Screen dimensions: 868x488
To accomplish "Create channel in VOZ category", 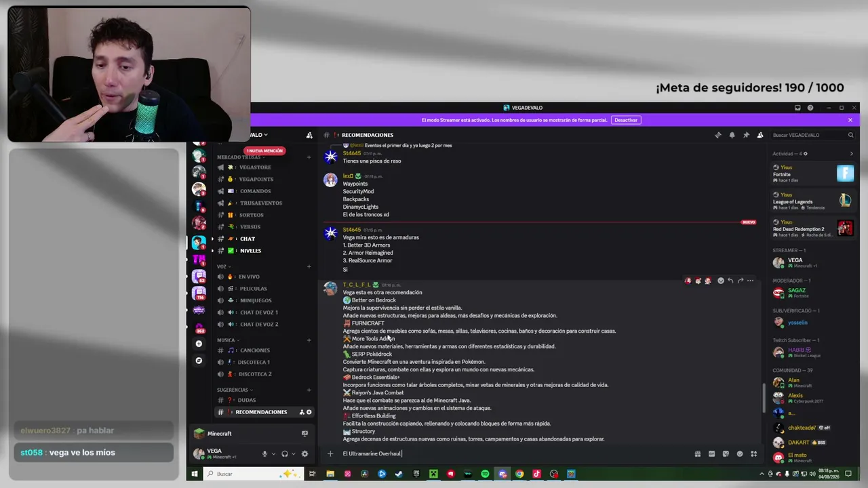I will click(x=309, y=266).
